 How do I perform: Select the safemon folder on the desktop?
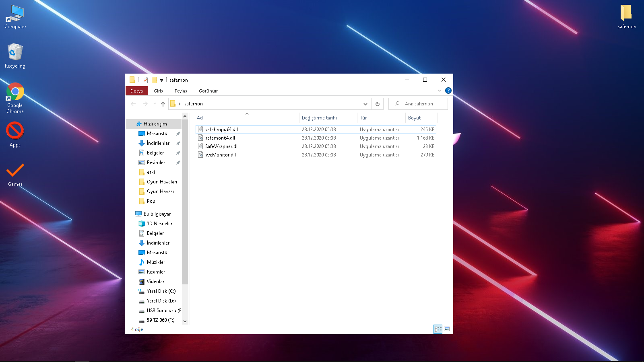coord(627,16)
